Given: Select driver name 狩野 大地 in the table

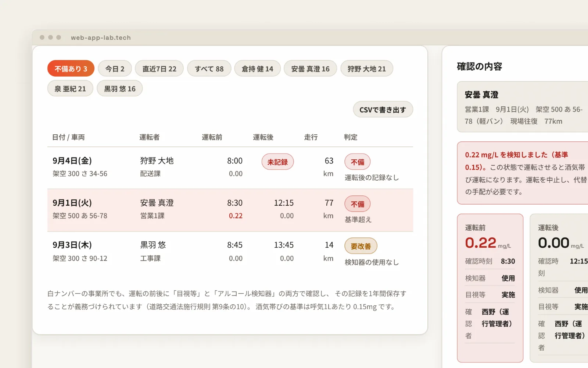Looking at the screenshot, I should coord(157,160).
